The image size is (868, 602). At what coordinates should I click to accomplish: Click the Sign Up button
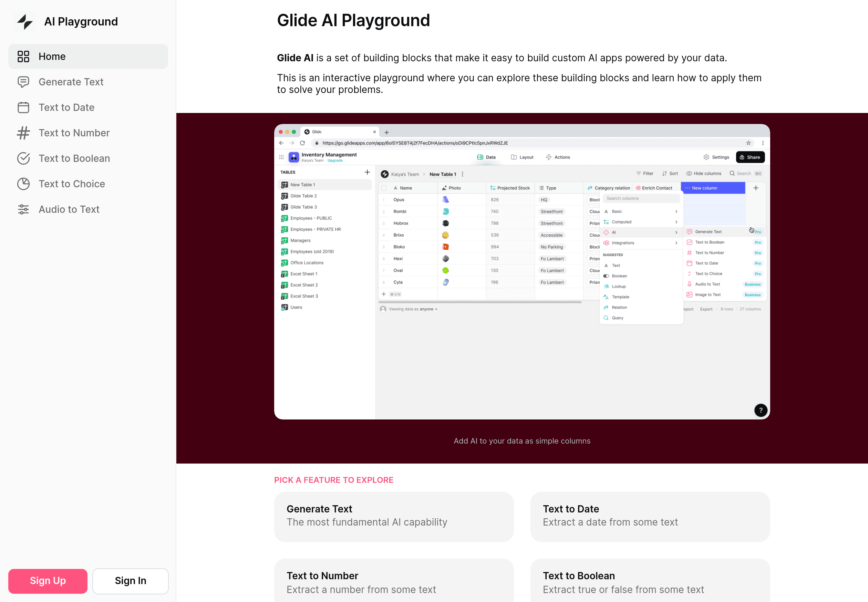click(48, 581)
